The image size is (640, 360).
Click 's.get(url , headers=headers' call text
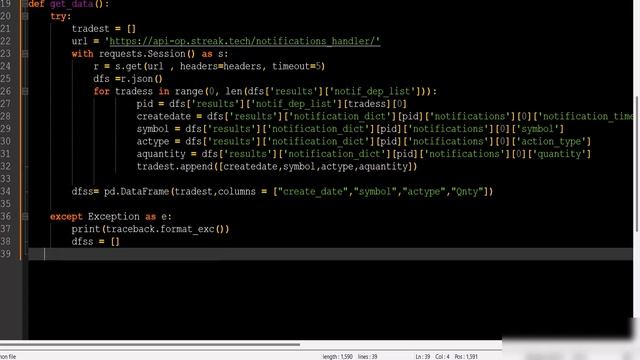click(188, 66)
